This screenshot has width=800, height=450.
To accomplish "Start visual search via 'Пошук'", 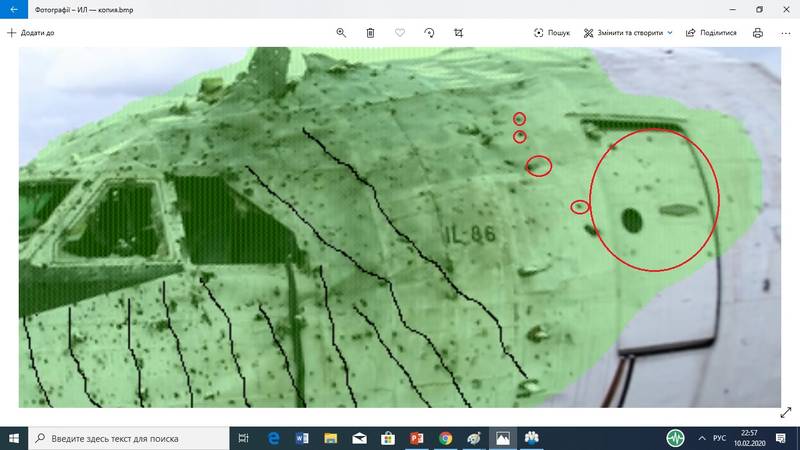I will click(x=552, y=33).
